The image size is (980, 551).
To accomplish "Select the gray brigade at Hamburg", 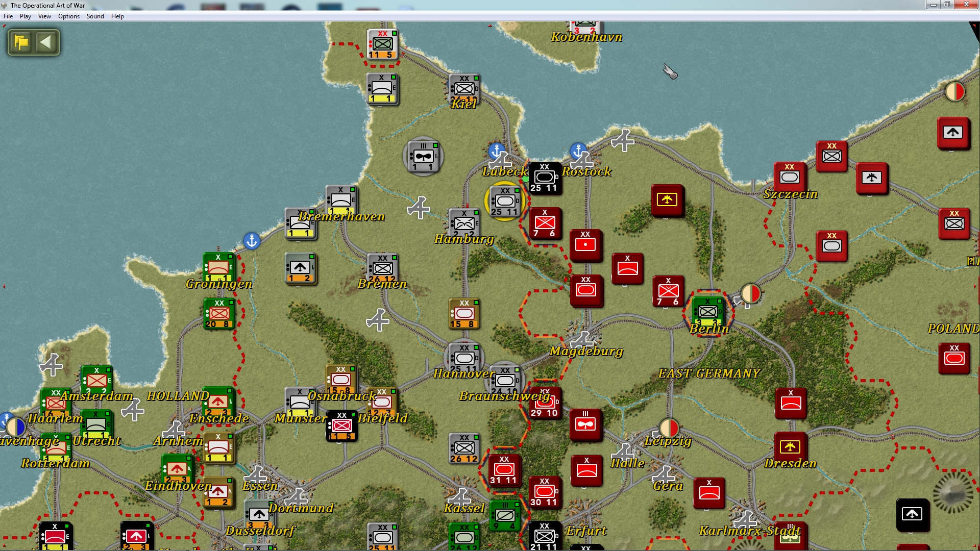I will (x=464, y=223).
